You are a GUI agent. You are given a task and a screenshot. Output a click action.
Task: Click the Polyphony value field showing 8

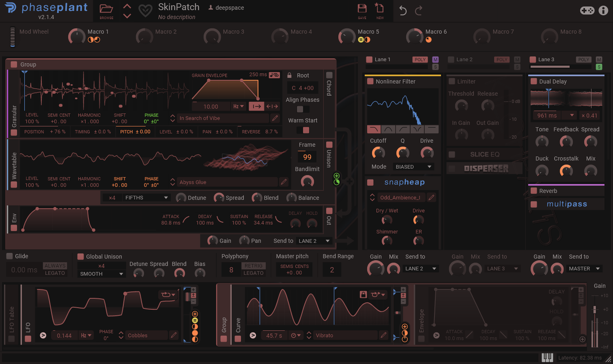coord(231,269)
